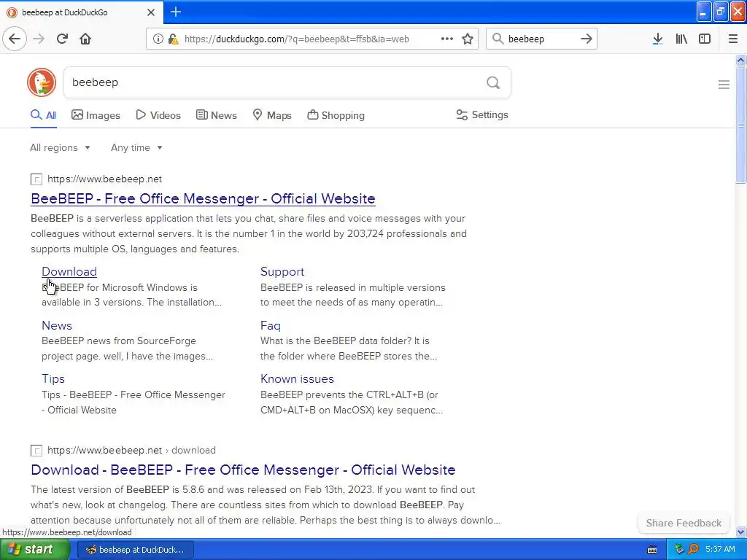Open the News sitelink under BeeBEEP

(57, 325)
